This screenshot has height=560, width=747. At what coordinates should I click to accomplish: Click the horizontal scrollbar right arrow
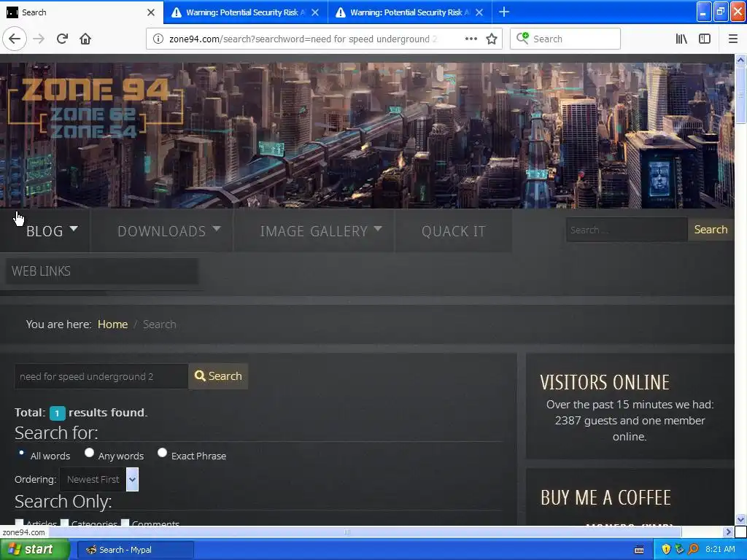pyautogui.click(x=727, y=532)
